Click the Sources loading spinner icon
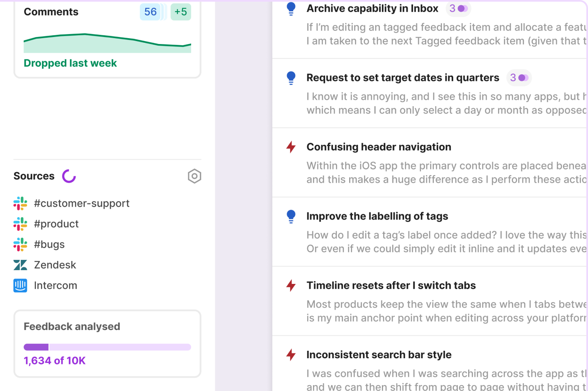 coord(69,176)
